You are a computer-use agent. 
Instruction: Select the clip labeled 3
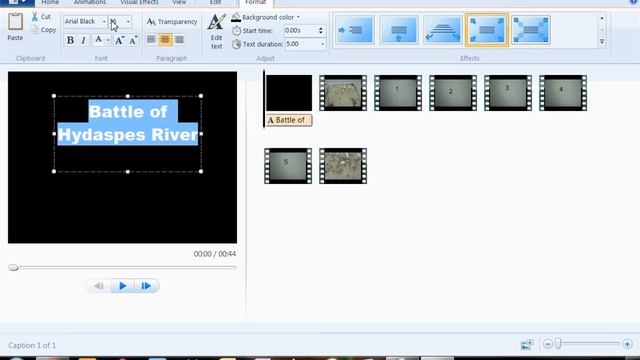click(x=508, y=93)
